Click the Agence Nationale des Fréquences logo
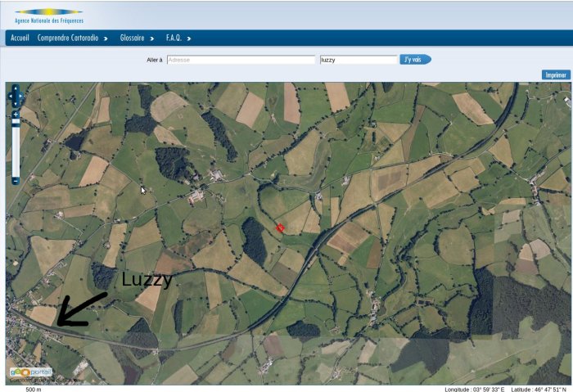This screenshot has height=392, width=573. (x=47, y=15)
